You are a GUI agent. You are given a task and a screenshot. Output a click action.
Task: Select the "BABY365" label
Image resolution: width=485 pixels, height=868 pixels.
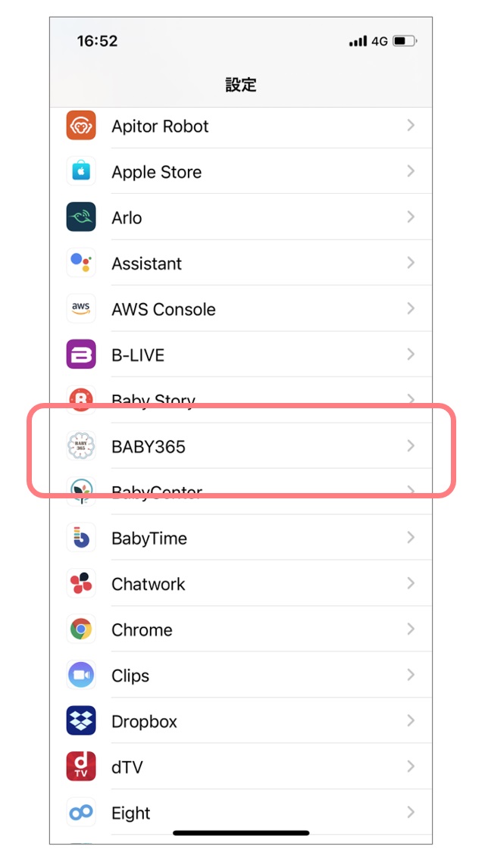pyautogui.click(x=149, y=447)
